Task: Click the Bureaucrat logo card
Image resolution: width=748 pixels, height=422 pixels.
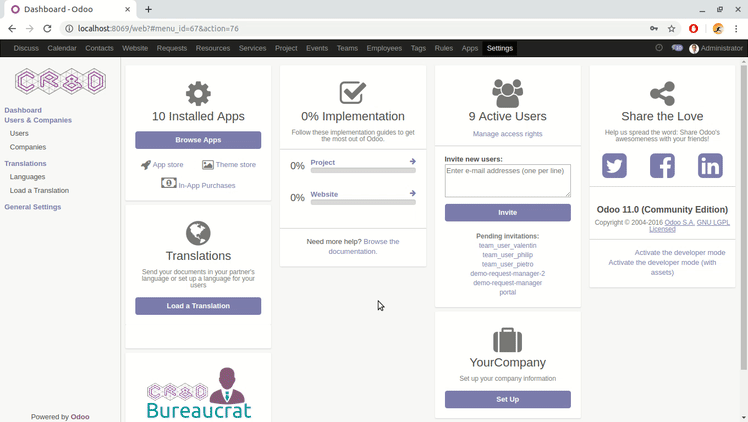Action: coord(198,393)
